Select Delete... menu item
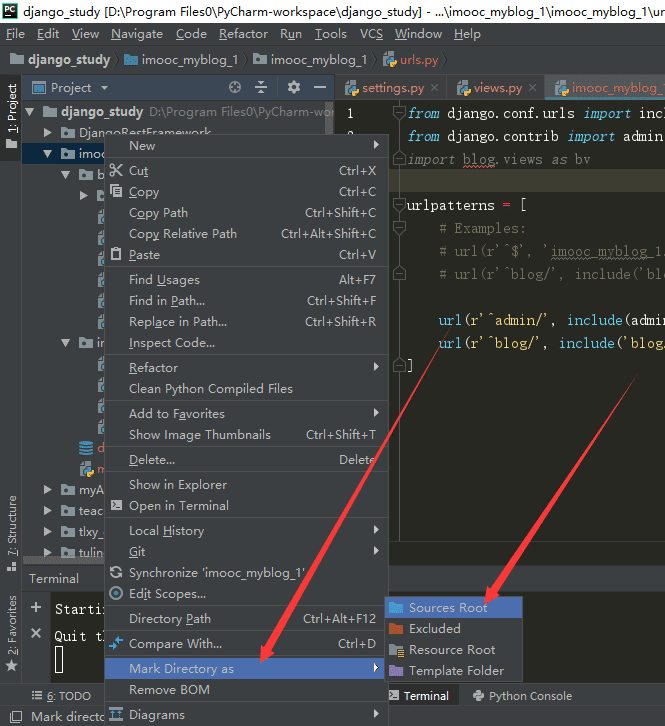The width and height of the screenshot is (665, 726). (246, 459)
